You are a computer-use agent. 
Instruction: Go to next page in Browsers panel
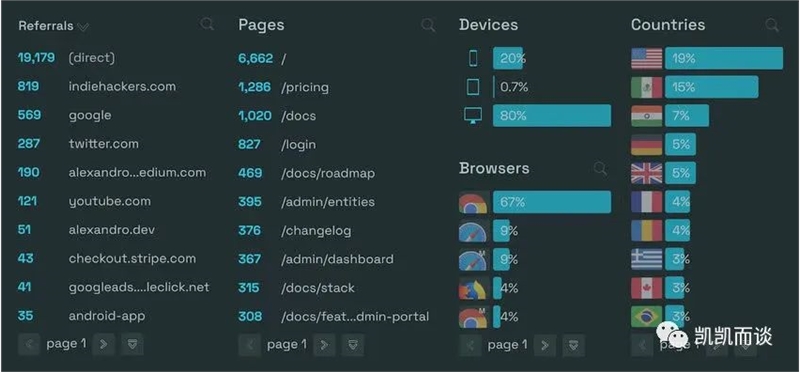pyautogui.click(x=545, y=345)
